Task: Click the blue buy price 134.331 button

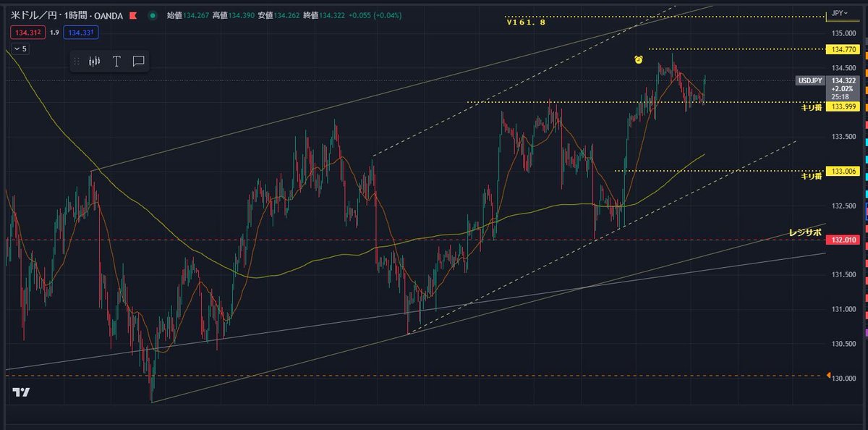Action: click(80, 32)
